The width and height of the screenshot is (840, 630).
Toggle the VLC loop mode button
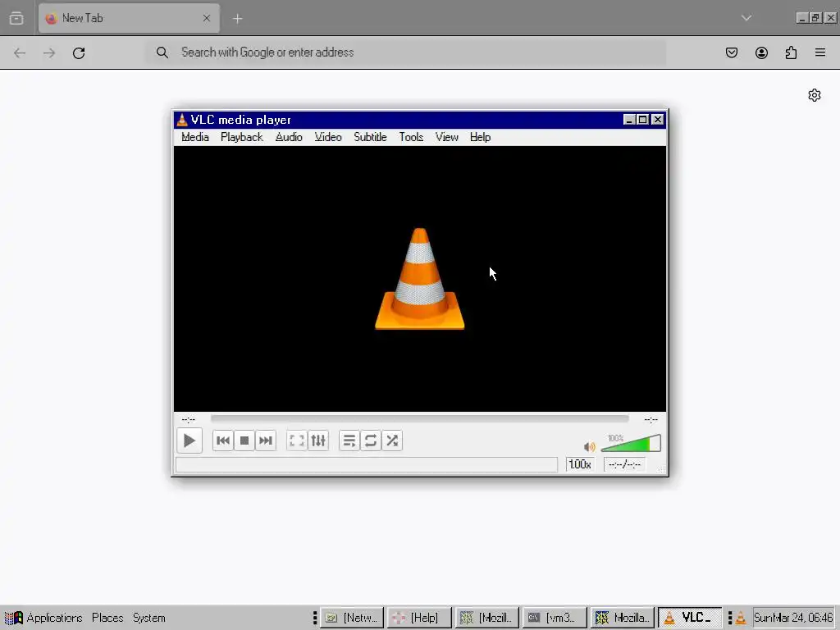click(371, 441)
